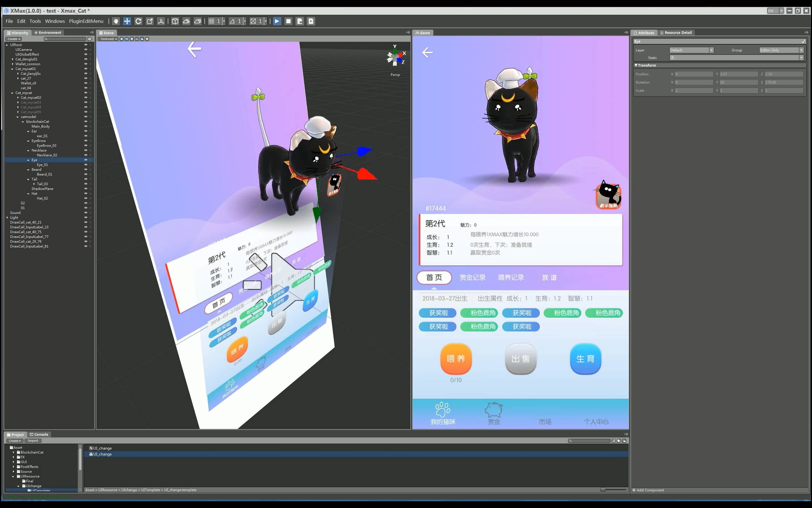Screen dimensions: 812x508
Task: Open Textured shading dropdown
Action: [108, 39]
